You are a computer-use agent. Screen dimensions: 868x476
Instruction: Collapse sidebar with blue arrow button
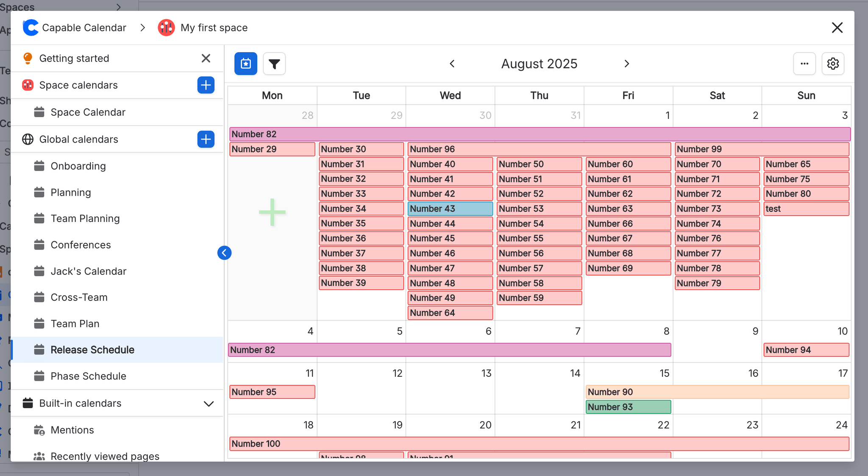(x=224, y=253)
